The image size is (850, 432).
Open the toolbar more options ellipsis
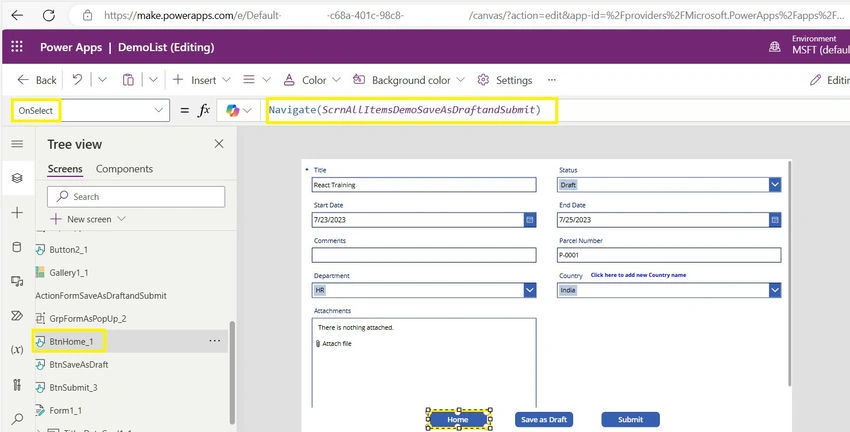(552, 80)
